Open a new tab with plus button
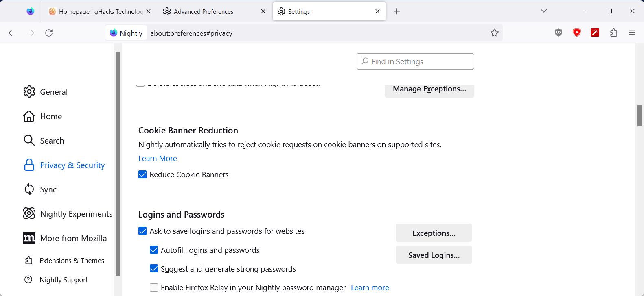The height and width of the screenshot is (296, 644). pos(397,11)
